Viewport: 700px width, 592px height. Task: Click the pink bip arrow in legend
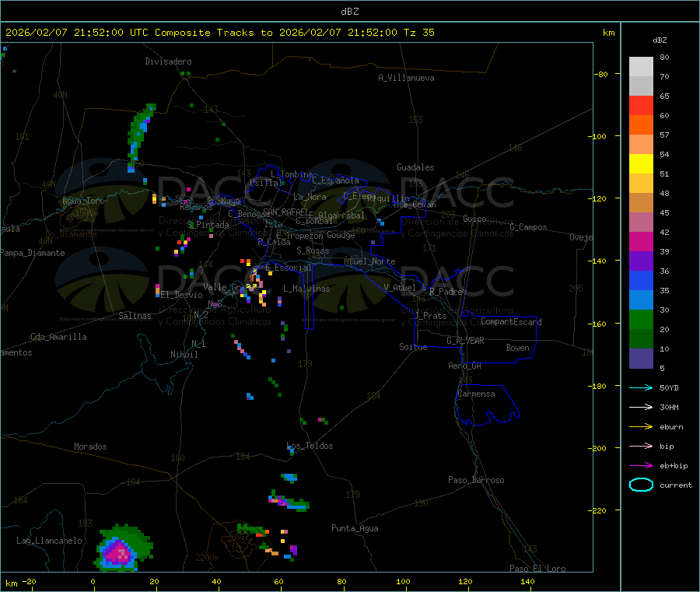pyautogui.click(x=641, y=446)
